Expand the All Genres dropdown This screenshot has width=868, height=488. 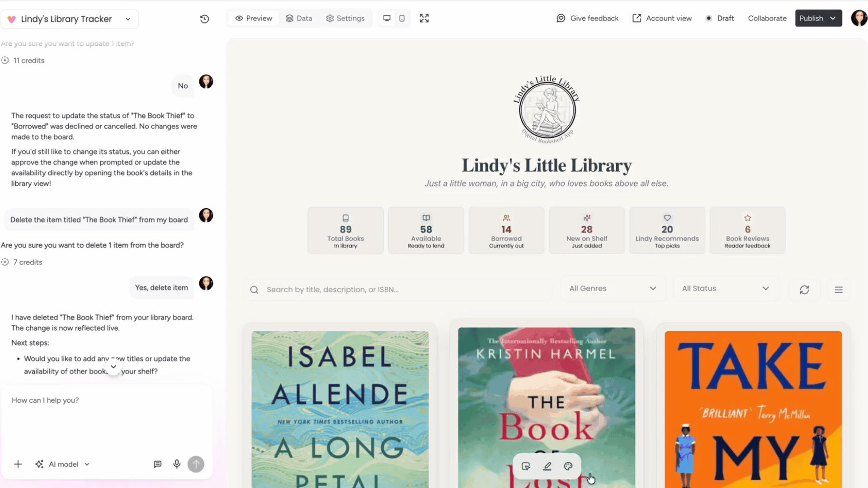[613, 289]
